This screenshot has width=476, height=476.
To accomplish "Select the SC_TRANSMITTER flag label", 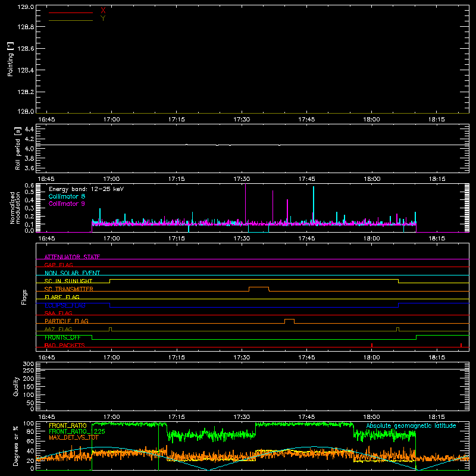I will [69, 289].
